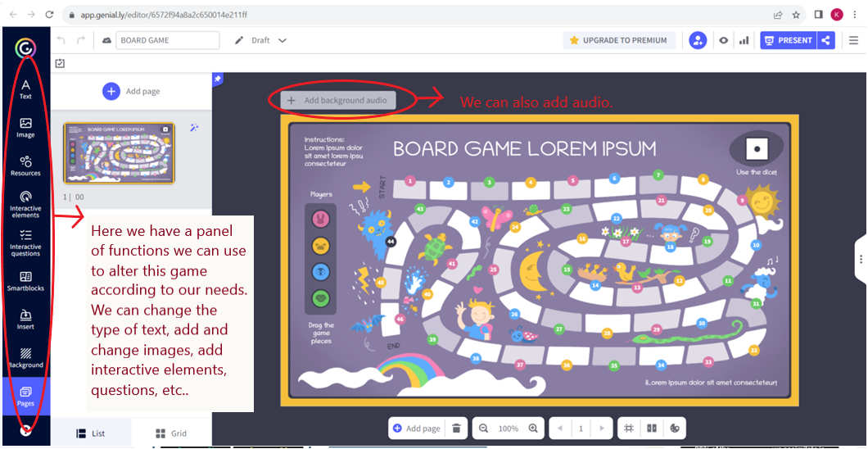Click the magic wand beside page thumbnail

[194, 128]
